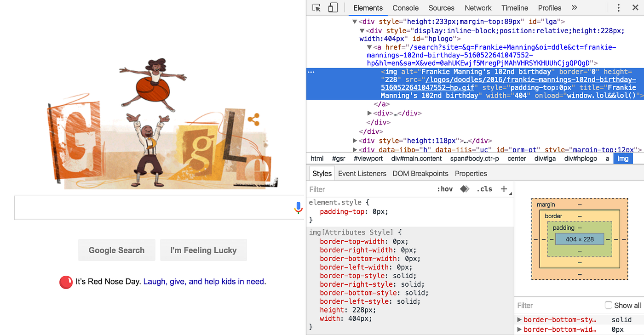Collapse the div#lga node

point(355,22)
